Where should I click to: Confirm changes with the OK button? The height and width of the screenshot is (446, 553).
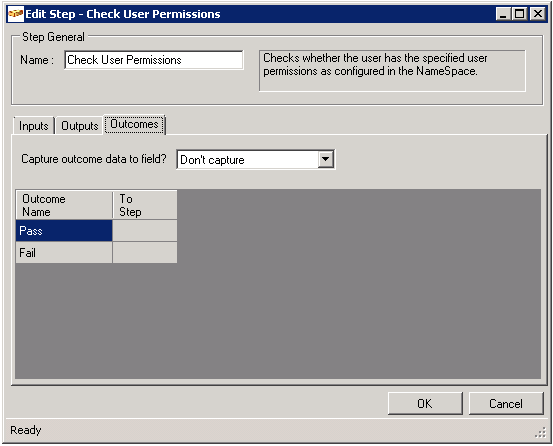click(425, 403)
